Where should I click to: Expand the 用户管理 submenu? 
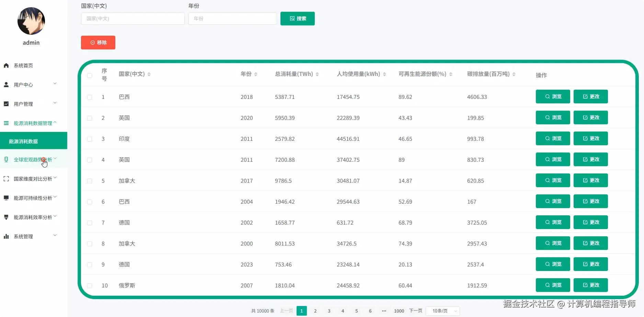click(x=31, y=104)
